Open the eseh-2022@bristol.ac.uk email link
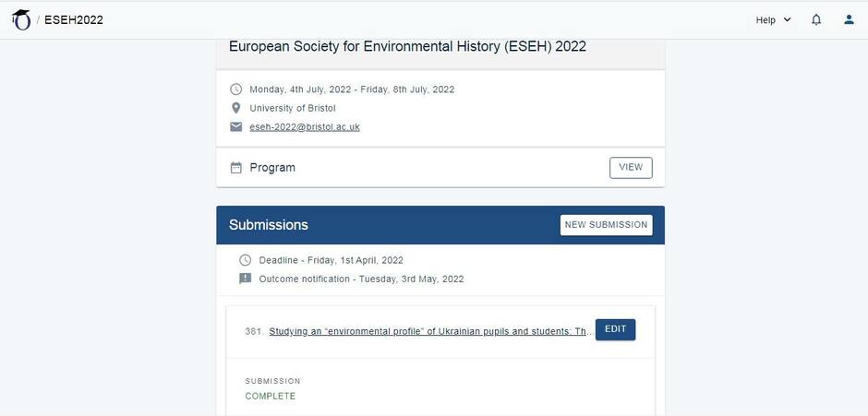The height and width of the screenshot is (416, 868). 305,126
